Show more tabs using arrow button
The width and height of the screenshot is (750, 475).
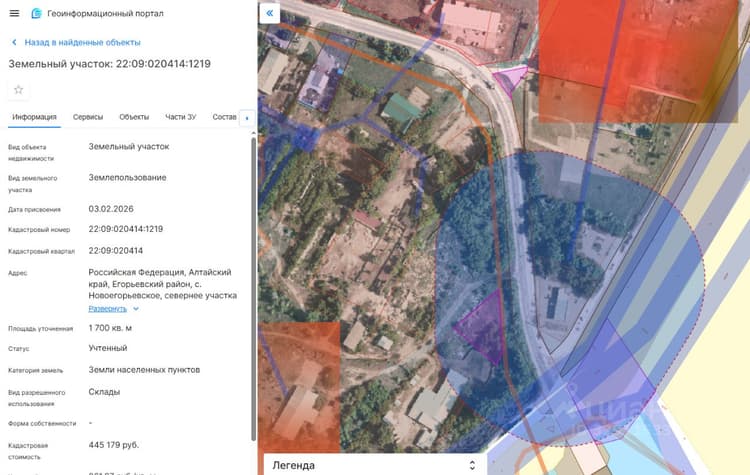point(247,118)
